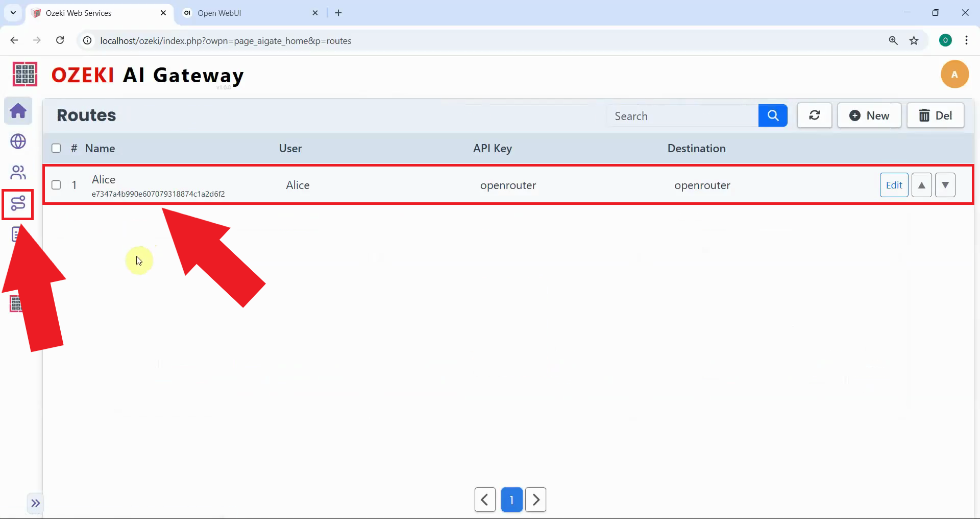Screen dimensions: 980x519
Task: Open the logs page from the sidebar
Action: (16, 234)
